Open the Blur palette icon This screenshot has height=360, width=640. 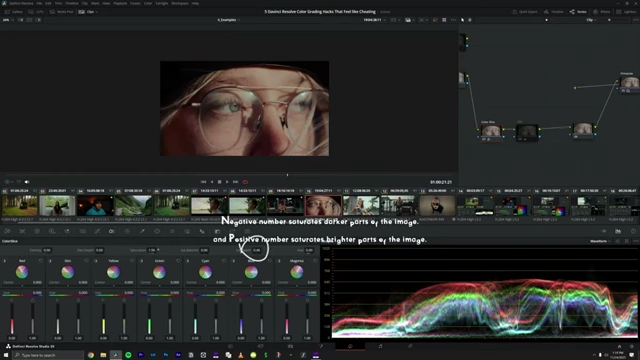pos(202,231)
